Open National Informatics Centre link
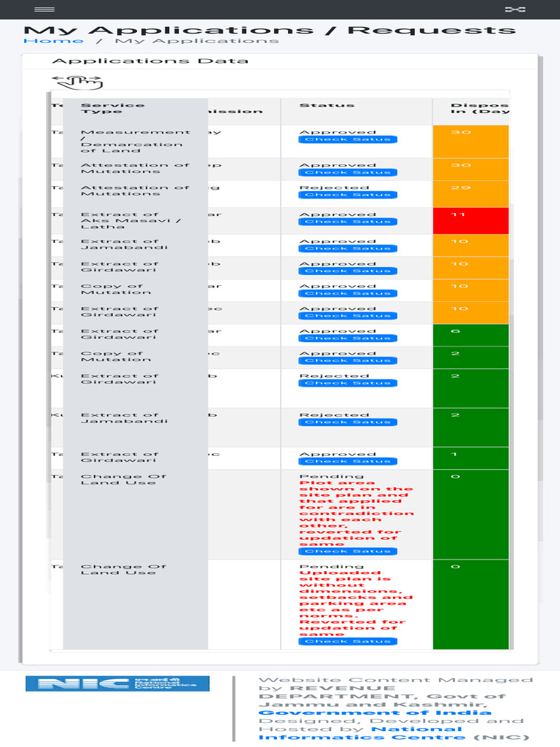The height and width of the screenshot is (747, 560). (362, 733)
